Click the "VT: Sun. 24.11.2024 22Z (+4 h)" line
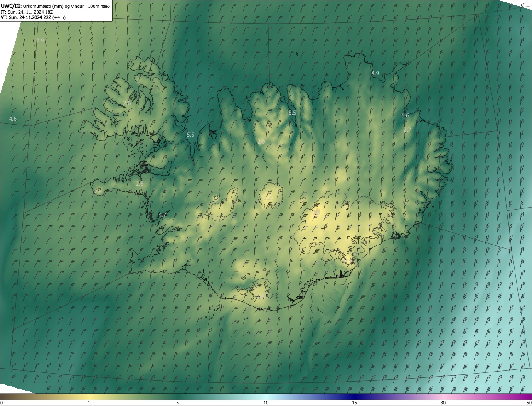This screenshot has height=406, width=532. pyautogui.click(x=33, y=17)
